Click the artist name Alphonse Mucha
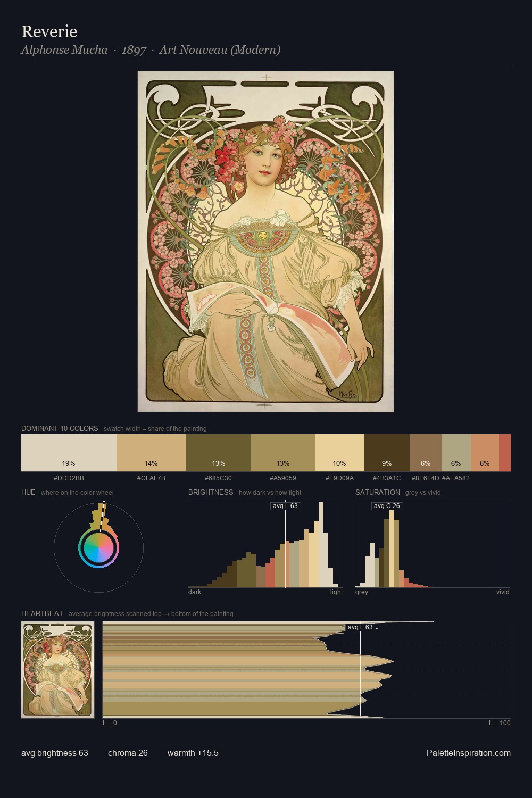Image resolution: width=532 pixels, height=798 pixels. tap(64, 50)
